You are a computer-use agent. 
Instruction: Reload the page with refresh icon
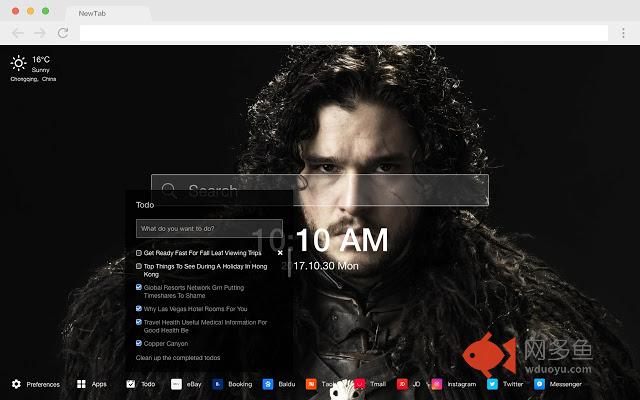point(63,33)
